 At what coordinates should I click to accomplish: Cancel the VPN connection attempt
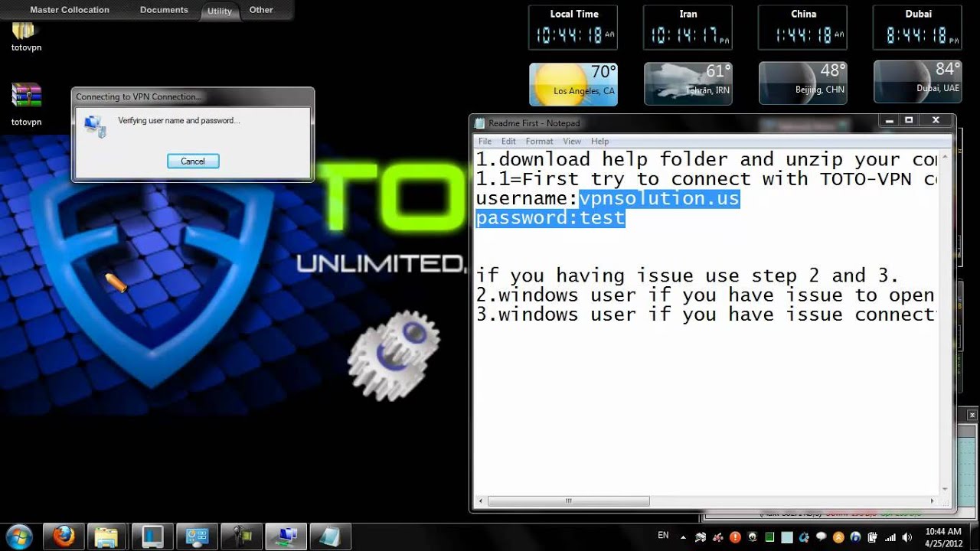click(193, 161)
